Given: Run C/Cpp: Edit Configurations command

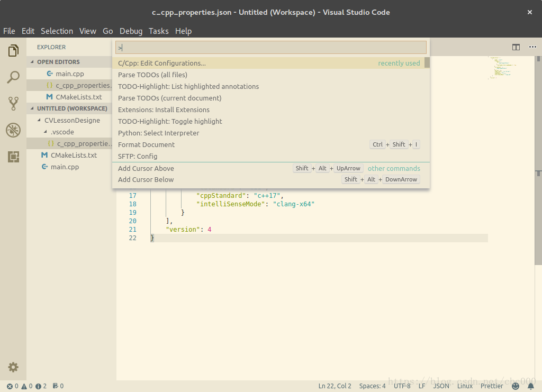Looking at the screenshot, I should click(x=268, y=63).
